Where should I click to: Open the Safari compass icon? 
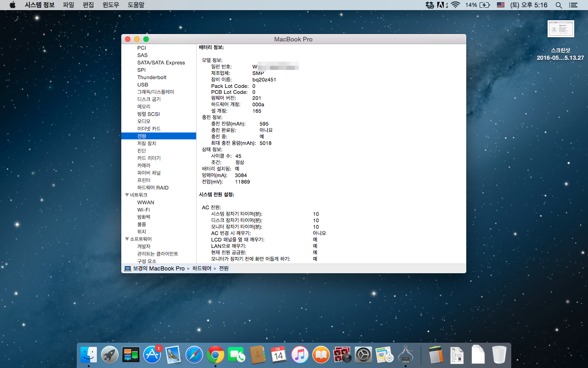tap(194, 355)
